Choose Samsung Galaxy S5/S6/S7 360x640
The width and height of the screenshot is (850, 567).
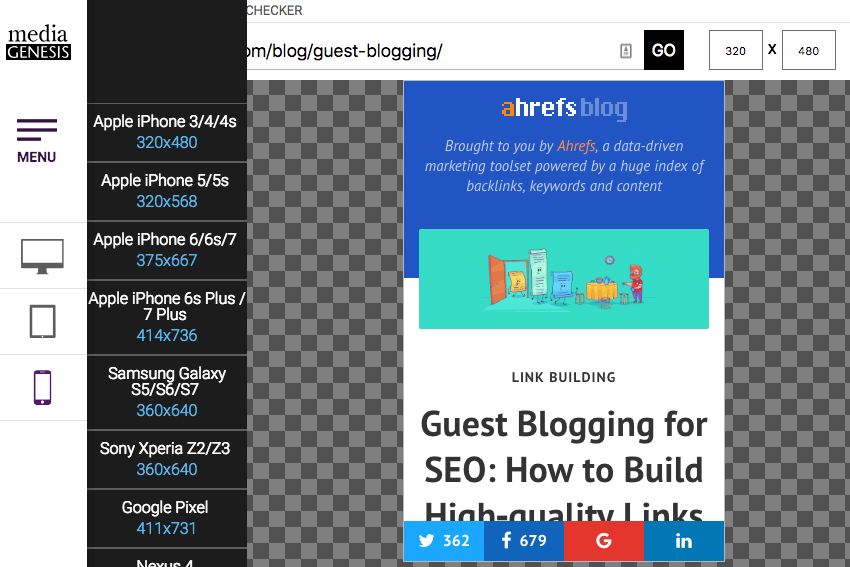click(167, 392)
